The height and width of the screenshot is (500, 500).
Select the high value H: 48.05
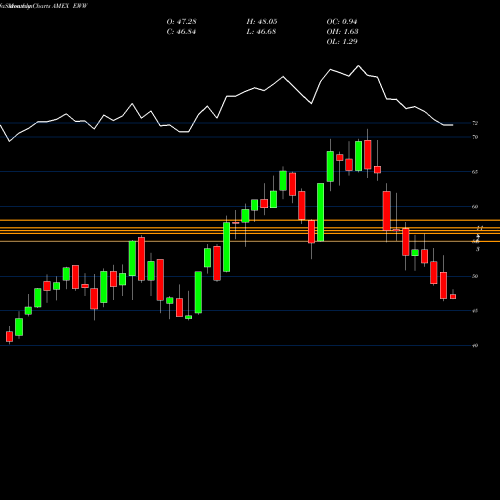pos(262,22)
